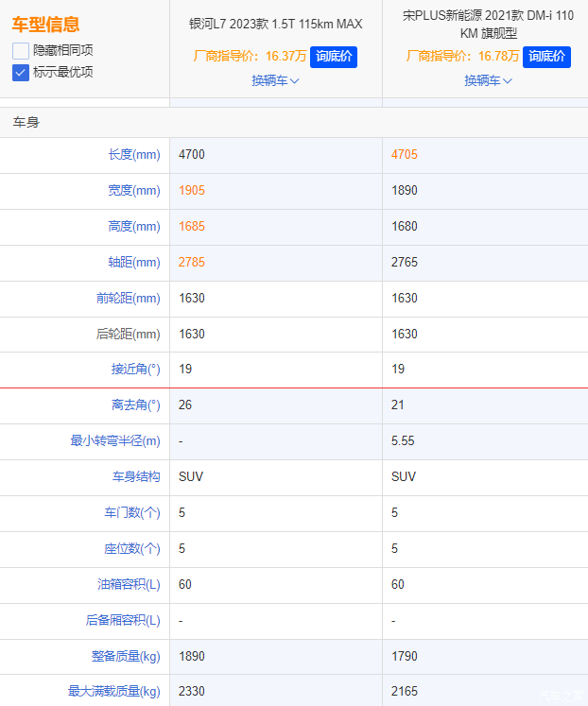Uncheck the 标示最优项 checkbox
Image resolution: width=588 pixels, height=706 pixels.
pos(21,72)
